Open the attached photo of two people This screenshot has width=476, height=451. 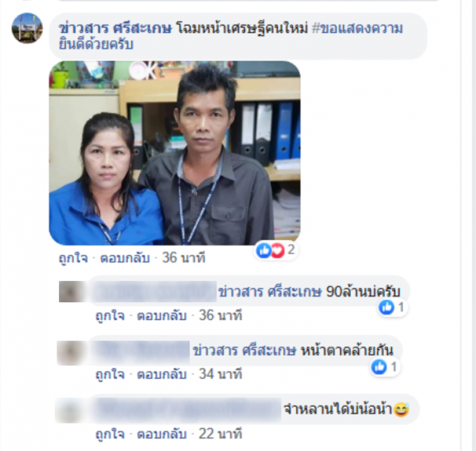pyautogui.click(x=175, y=153)
